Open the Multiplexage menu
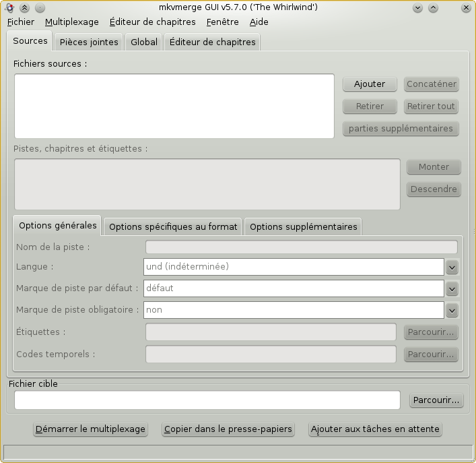 [71, 22]
